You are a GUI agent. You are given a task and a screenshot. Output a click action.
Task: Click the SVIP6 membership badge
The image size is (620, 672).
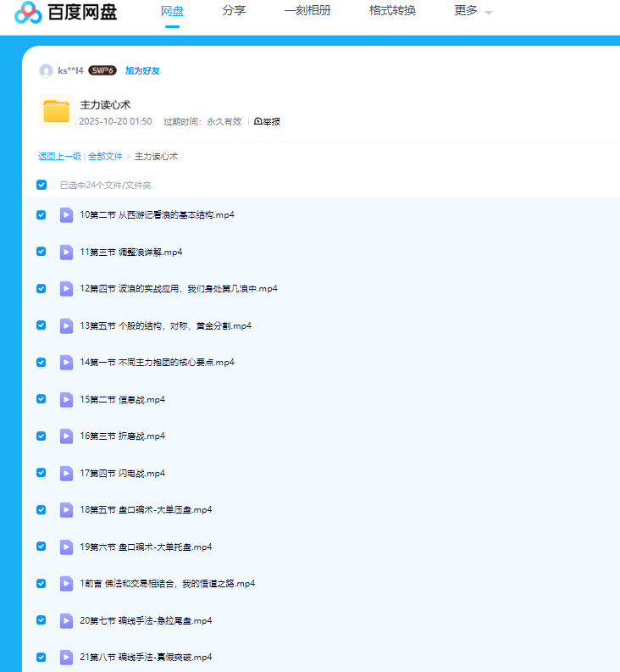(102, 70)
